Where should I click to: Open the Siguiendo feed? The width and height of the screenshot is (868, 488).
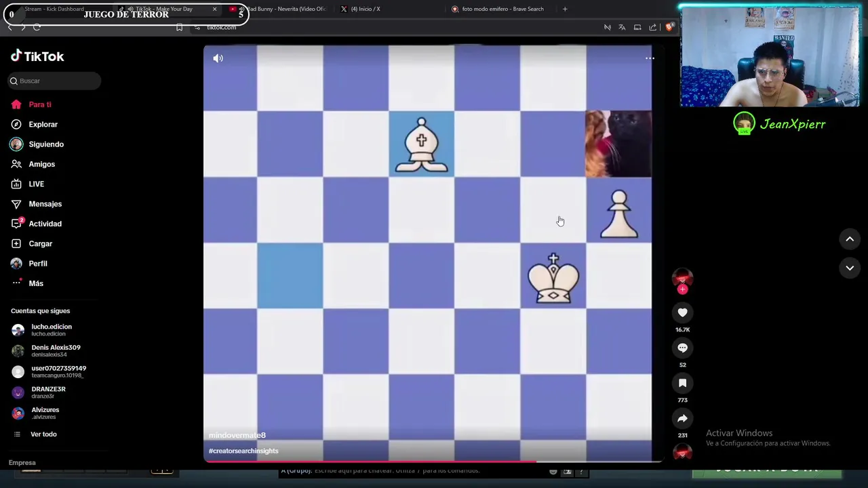pyautogui.click(x=46, y=144)
